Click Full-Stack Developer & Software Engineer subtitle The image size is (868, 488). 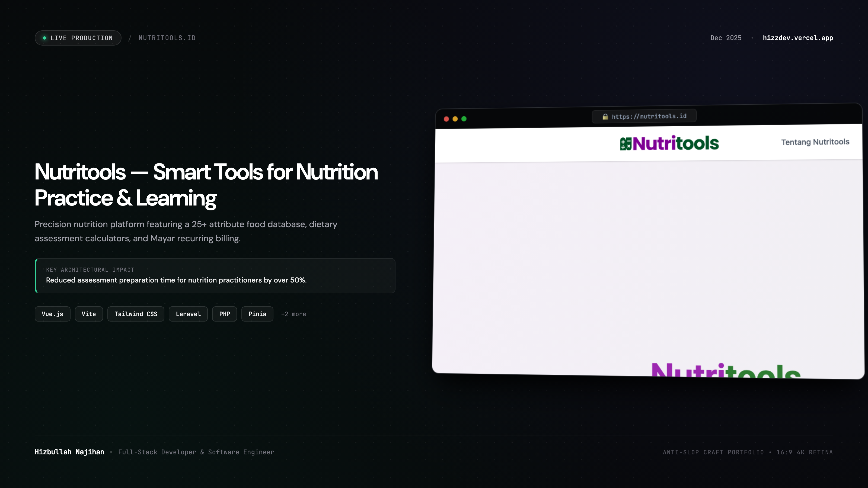click(196, 452)
